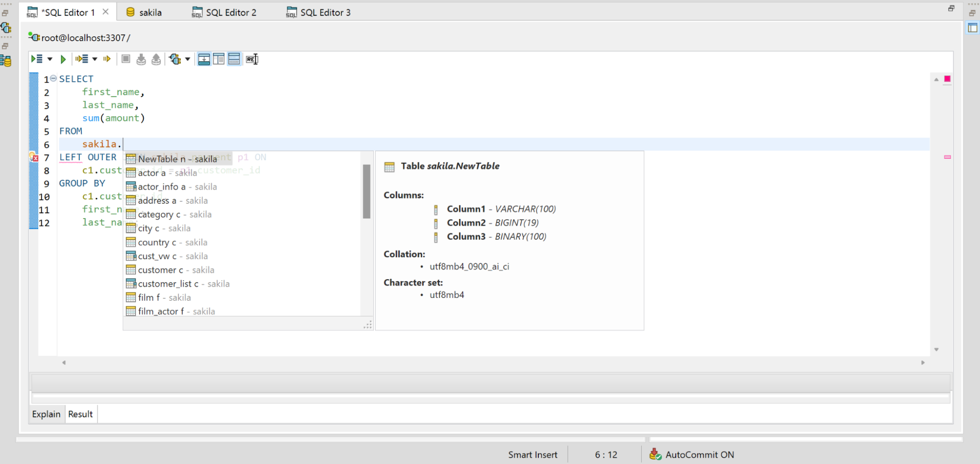Click the Execute Selected Text As One Statement icon

(106, 59)
